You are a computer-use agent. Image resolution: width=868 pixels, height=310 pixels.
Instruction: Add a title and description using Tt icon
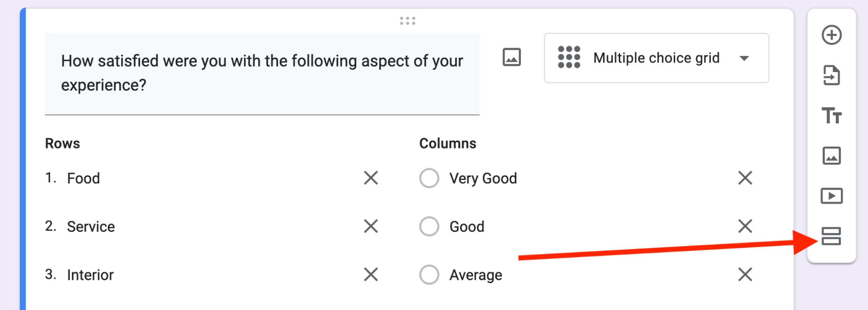tap(832, 115)
